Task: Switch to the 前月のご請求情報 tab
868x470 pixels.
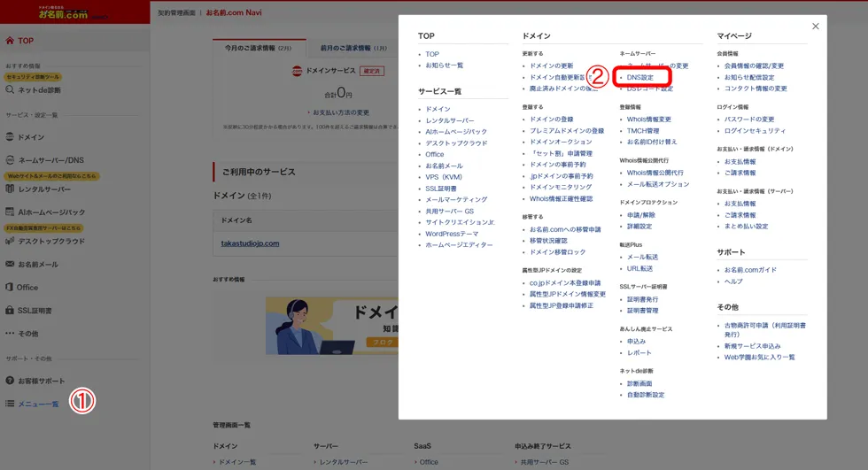Action: click(353, 48)
